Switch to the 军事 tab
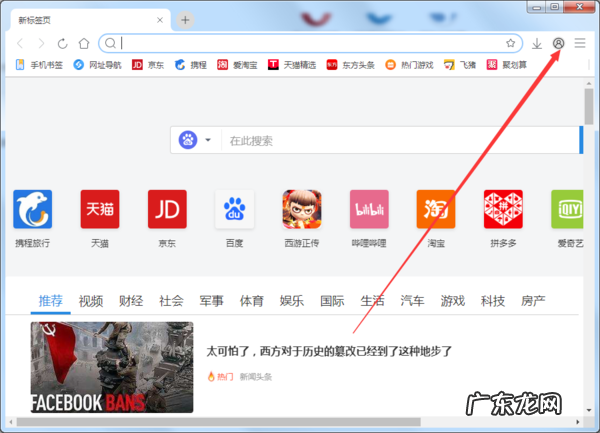600x433 pixels. pos(211,301)
